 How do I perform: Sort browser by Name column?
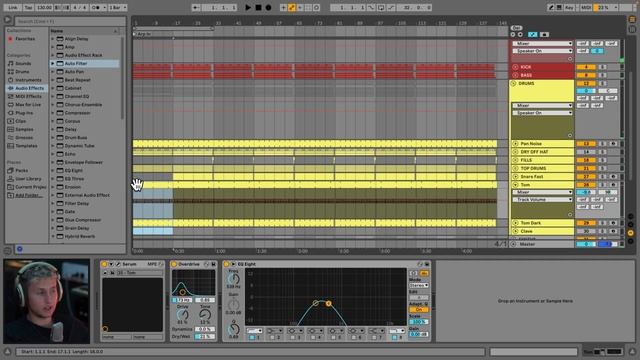click(x=84, y=31)
